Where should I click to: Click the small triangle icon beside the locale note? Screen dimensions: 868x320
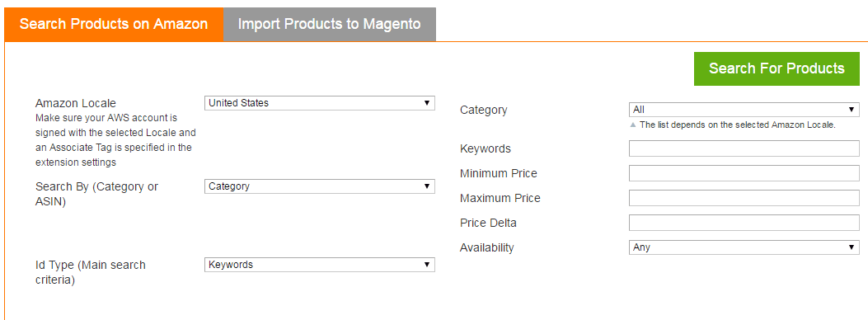pos(633,125)
